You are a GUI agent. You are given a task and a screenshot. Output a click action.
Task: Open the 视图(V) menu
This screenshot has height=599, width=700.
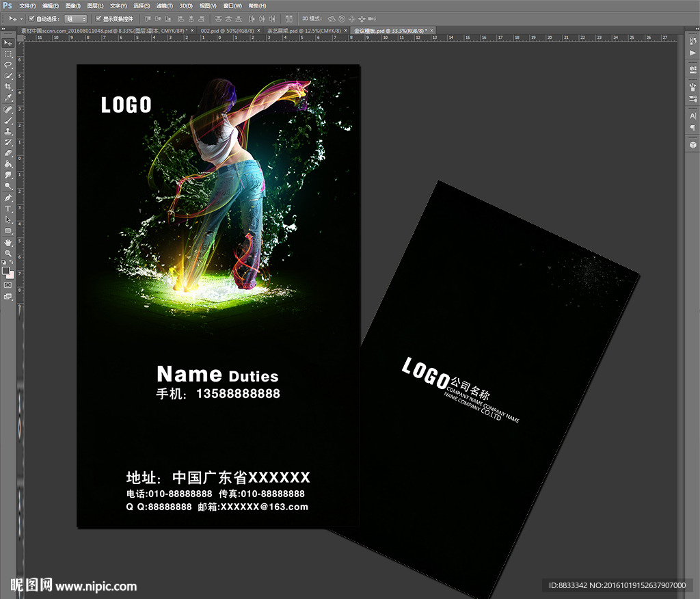pos(208,5)
